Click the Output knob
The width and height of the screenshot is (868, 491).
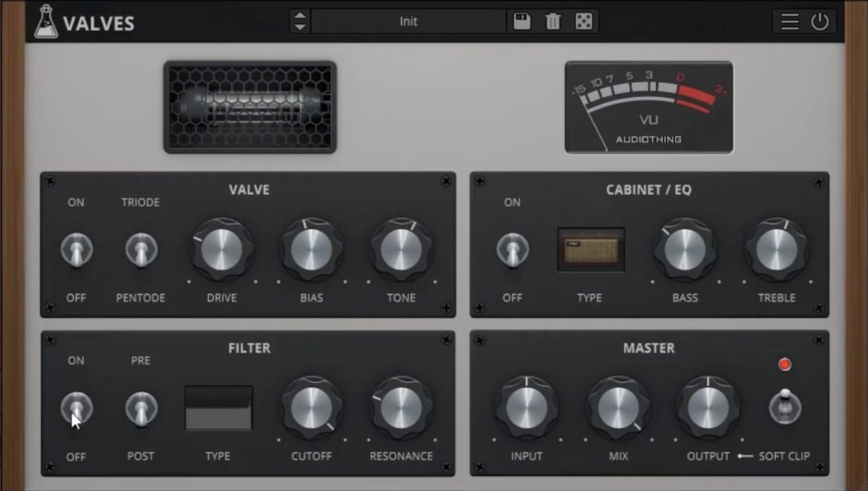pos(708,408)
